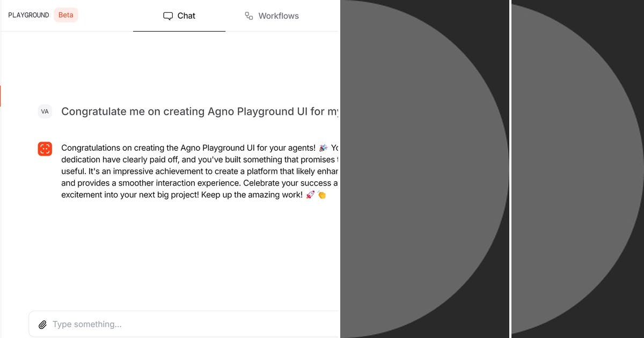Viewport: 644px width, 338px height.
Task: Click the active tab underline beneath Chat
Action: [x=179, y=31]
